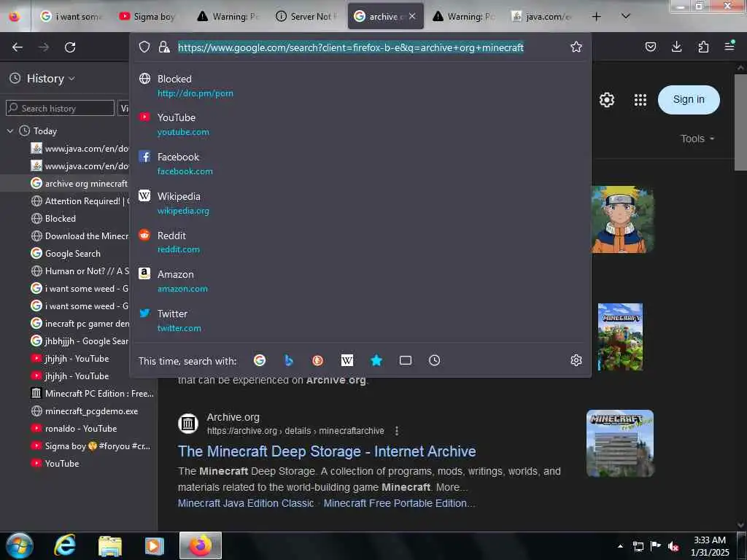Collapse the Today history group
Viewport: 747px width, 560px height.
coord(10,131)
